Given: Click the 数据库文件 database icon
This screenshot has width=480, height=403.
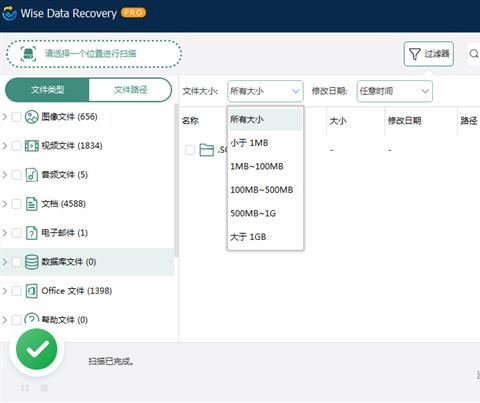Looking at the screenshot, I should [32, 262].
